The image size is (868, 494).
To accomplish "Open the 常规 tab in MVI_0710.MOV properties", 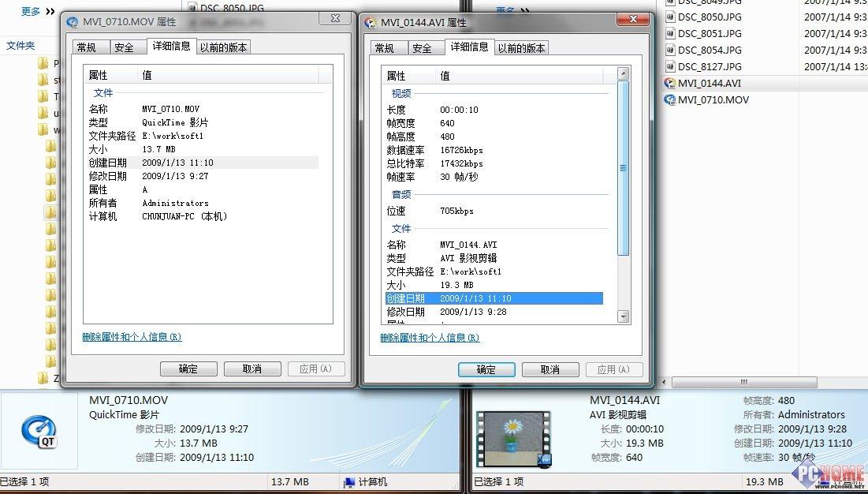I will click(x=91, y=47).
